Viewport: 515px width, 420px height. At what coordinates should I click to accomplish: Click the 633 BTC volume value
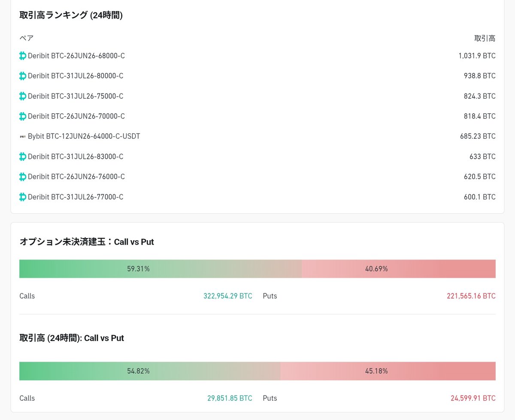482,157
